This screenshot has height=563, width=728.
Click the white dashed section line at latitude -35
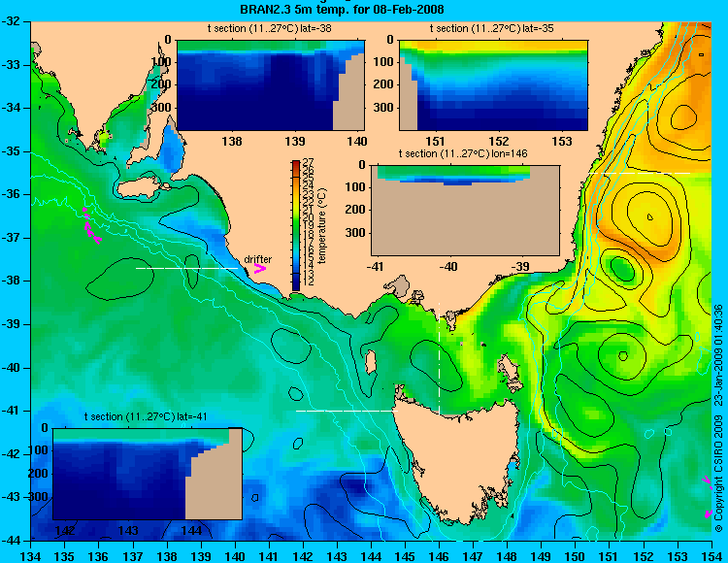pyautogui.click(x=640, y=173)
